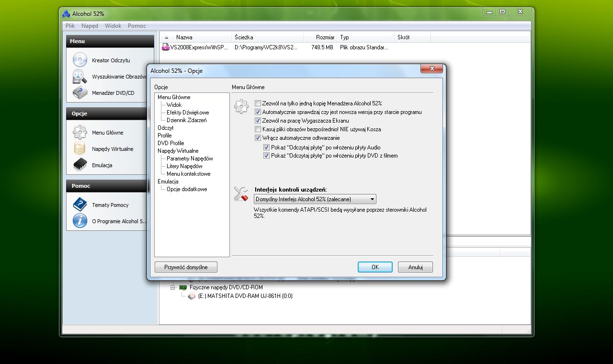The image size is (613, 364).
Task: Toggle Pokaż Odczytaj płytę for DVD z filmem
Action: (267, 155)
